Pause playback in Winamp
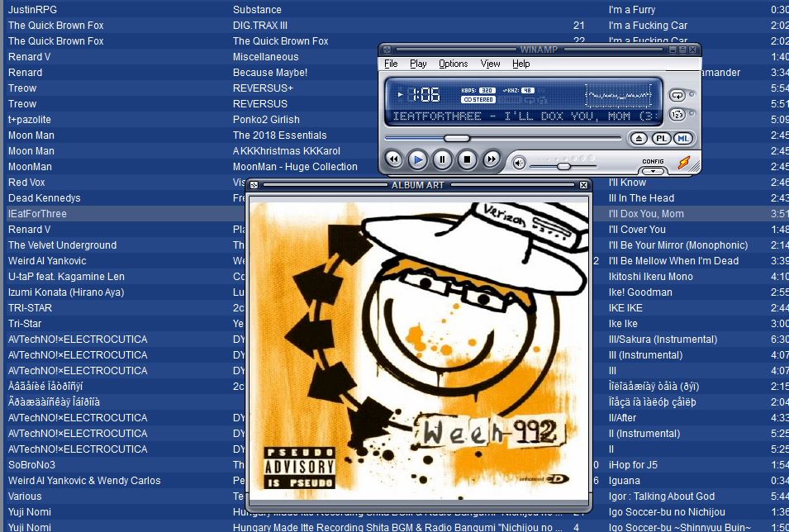The image size is (789, 532). [x=442, y=159]
